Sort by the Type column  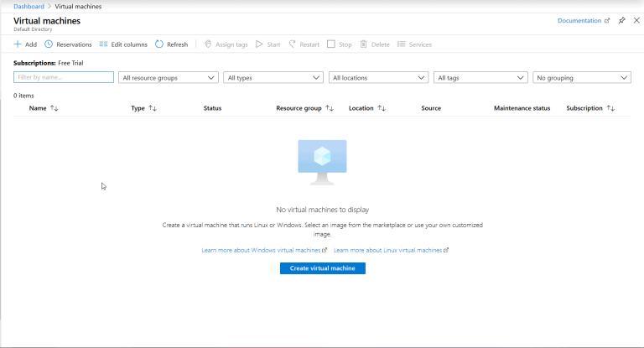point(143,108)
